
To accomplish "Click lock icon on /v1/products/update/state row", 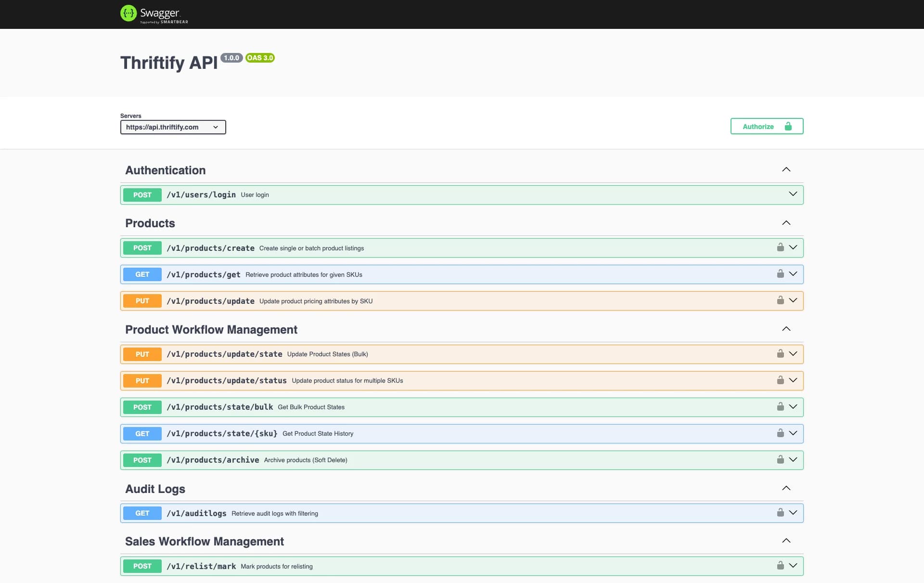I will pyautogui.click(x=780, y=354).
